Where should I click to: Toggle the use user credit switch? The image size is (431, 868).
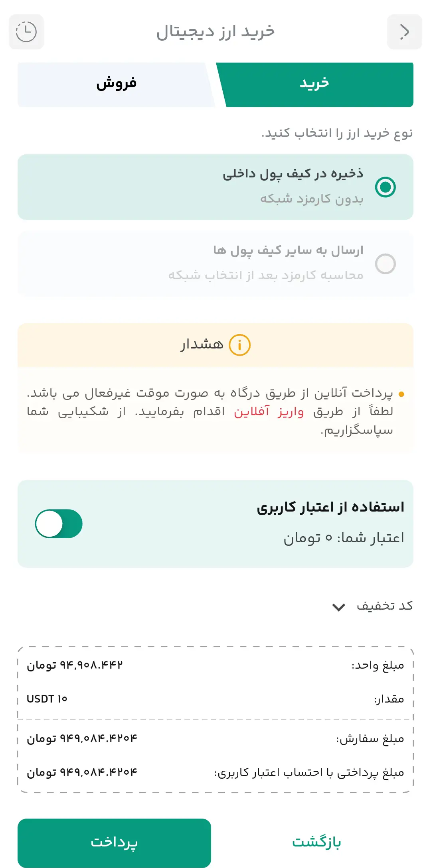pyautogui.click(x=59, y=524)
